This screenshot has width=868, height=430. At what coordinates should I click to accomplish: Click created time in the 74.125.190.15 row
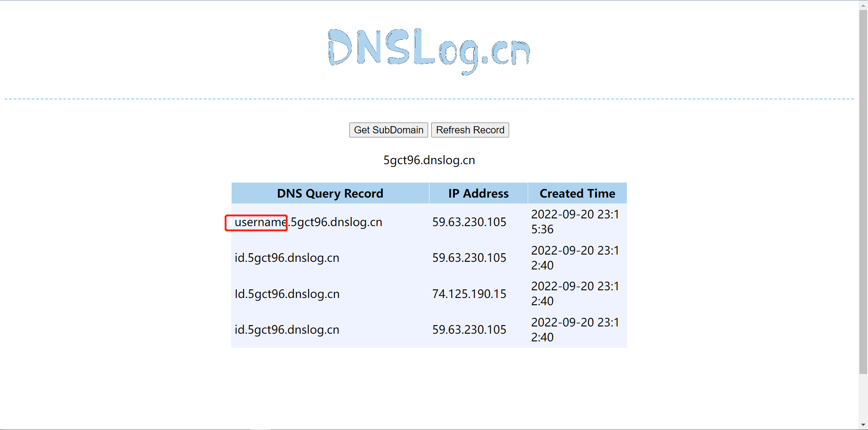(x=575, y=293)
